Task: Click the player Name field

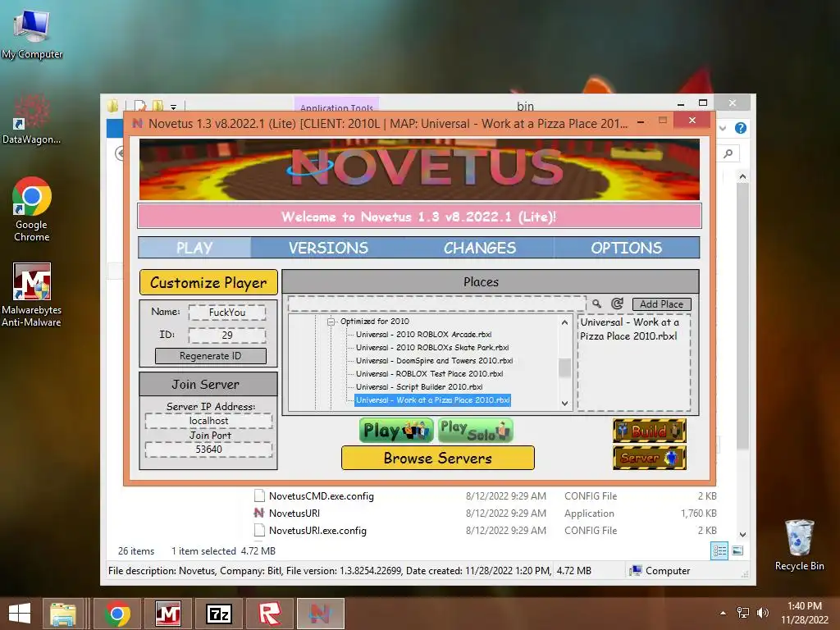Action: pyautogui.click(x=227, y=313)
